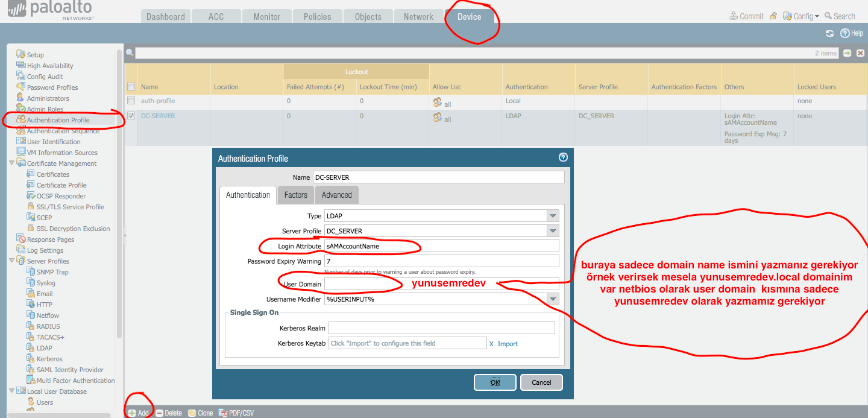The image size is (868, 418).
Task: Toggle the select-all checkbox in table header
Action: pyautogui.click(x=131, y=87)
